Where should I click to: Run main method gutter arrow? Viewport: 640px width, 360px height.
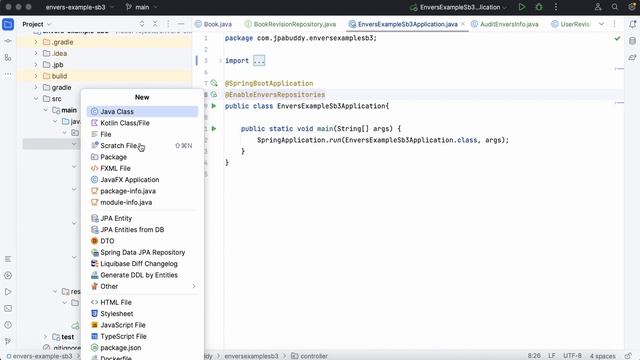point(213,129)
